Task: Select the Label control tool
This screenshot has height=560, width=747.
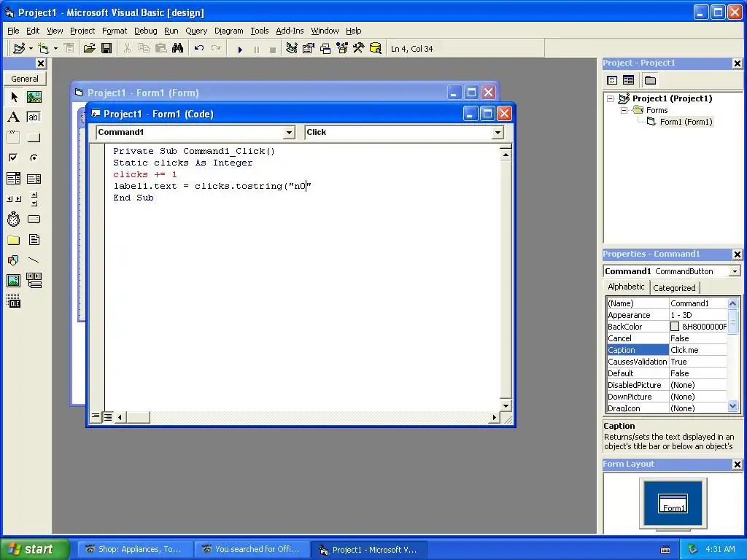Action: click(x=14, y=117)
